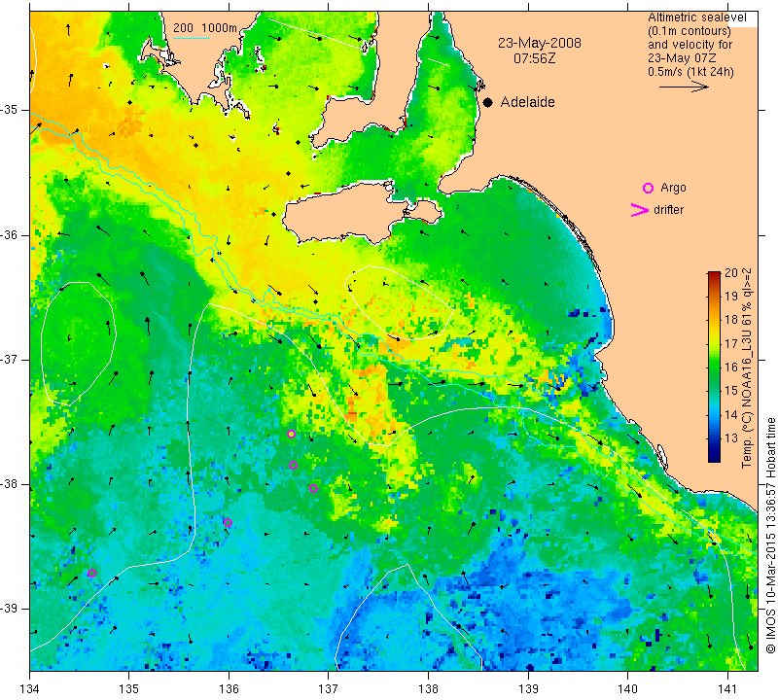The image size is (778, 700).
Task: Click the southwestern Argo float circle near 134.6E
Action: [91, 573]
